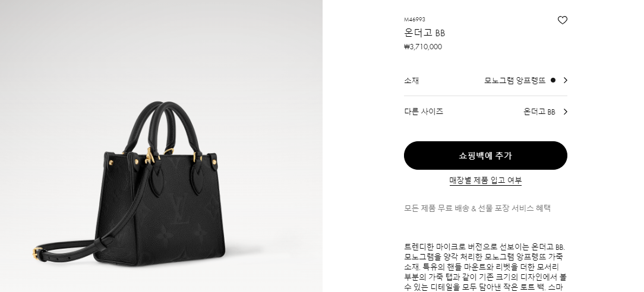Screen dimensions: 644x292
Task: Click the 쇼핑백에 추가 button
Action: click(485, 155)
